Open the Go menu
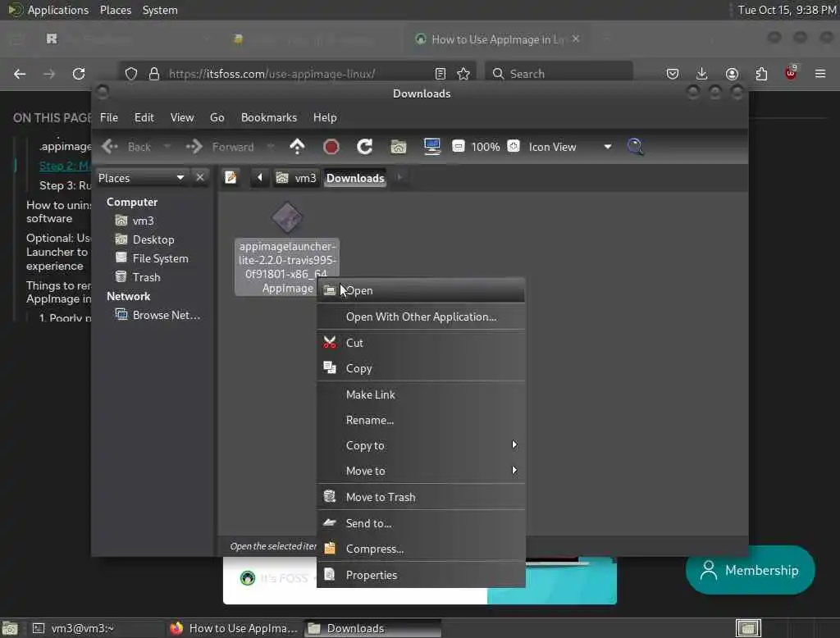Screen dimensions: 840x638 [x=217, y=117]
